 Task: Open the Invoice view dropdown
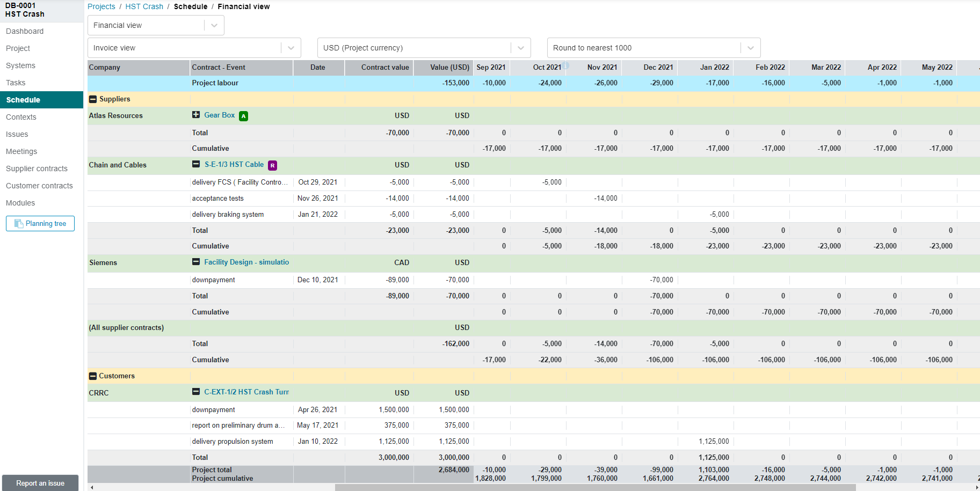(x=194, y=48)
